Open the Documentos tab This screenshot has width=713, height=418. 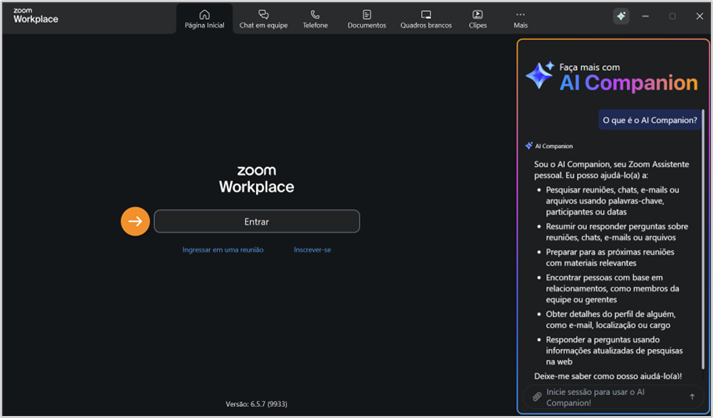coord(367,19)
